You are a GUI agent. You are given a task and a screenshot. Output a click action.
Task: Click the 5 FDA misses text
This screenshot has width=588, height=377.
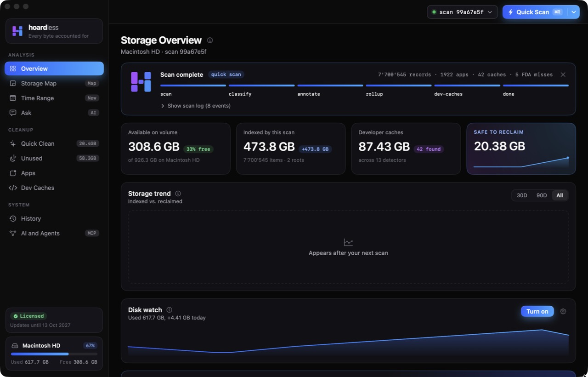tap(534, 74)
